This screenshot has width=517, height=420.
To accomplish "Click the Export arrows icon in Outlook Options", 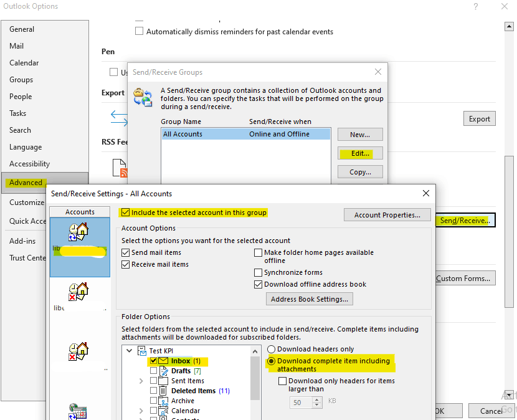I will click(x=119, y=119).
